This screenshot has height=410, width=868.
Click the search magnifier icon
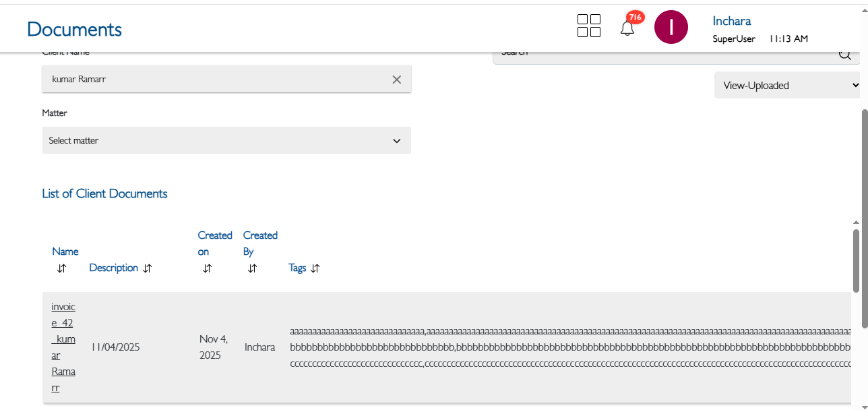tap(844, 55)
